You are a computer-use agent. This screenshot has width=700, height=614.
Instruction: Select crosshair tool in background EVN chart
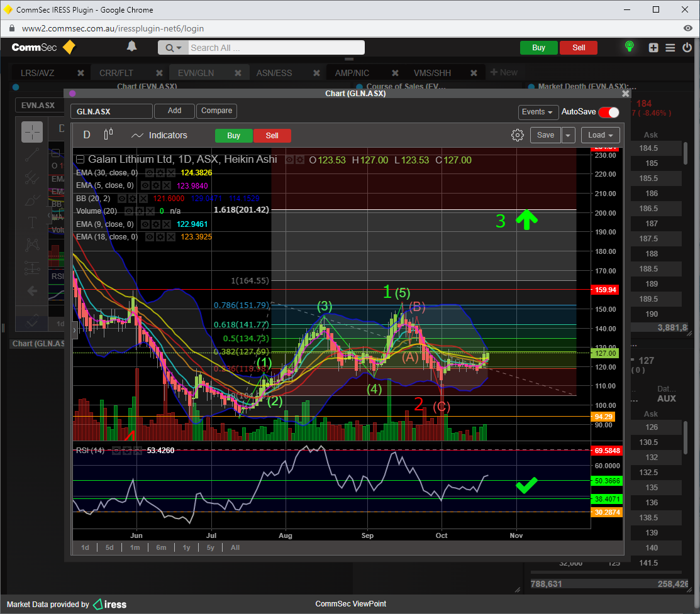click(32, 132)
